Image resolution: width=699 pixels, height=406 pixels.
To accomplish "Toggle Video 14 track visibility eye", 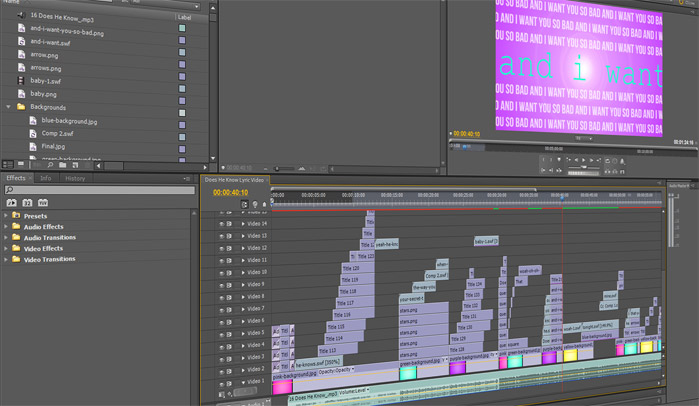I will [x=221, y=224].
